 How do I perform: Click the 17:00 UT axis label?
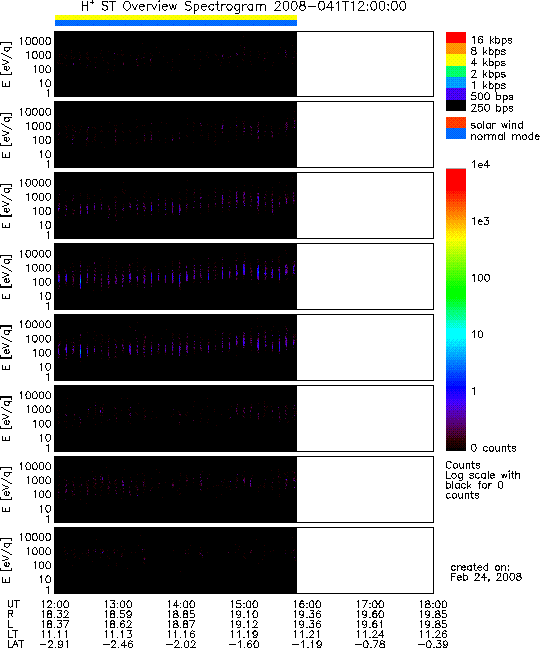tap(370, 605)
